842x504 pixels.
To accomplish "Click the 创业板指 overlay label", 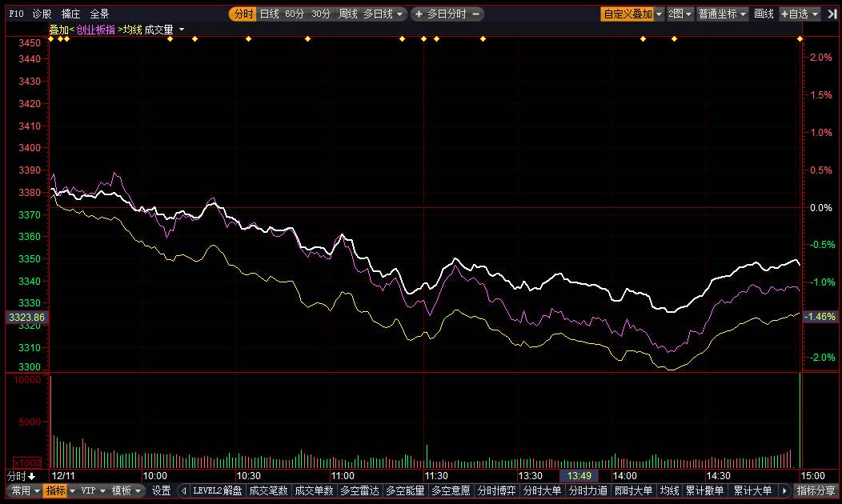I will (95, 30).
